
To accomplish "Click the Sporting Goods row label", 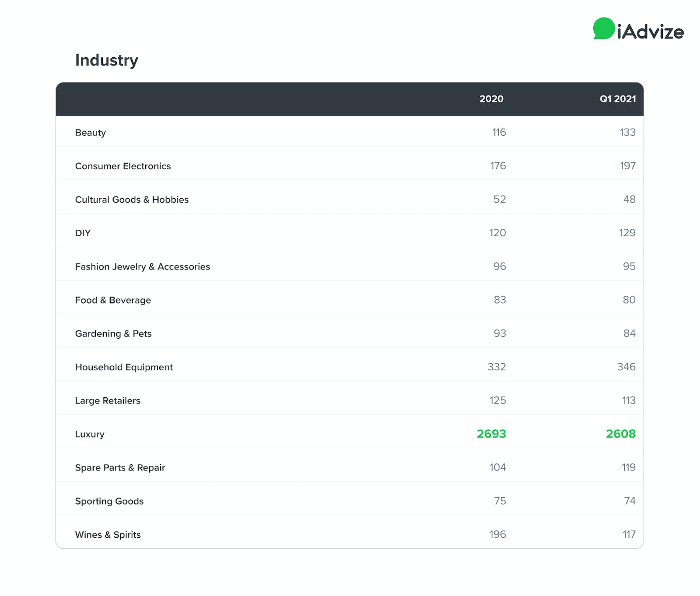I will tap(109, 501).
